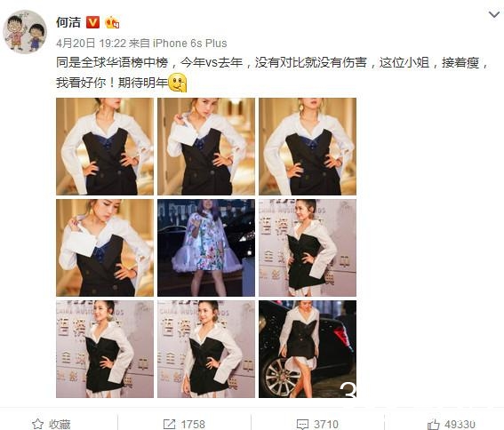The image size is (504, 430).
Task: Click the crown membership level icon
Action: pyautogui.click(x=112, y=22)
